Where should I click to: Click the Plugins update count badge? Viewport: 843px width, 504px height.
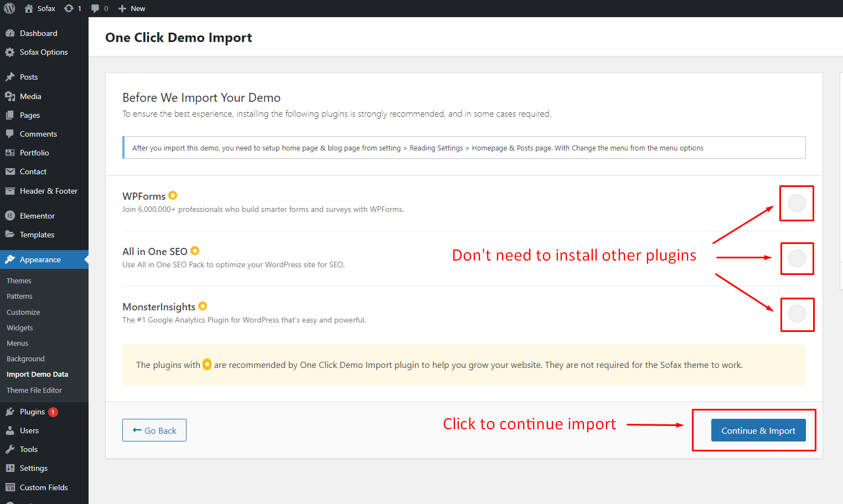coord(53,412)
